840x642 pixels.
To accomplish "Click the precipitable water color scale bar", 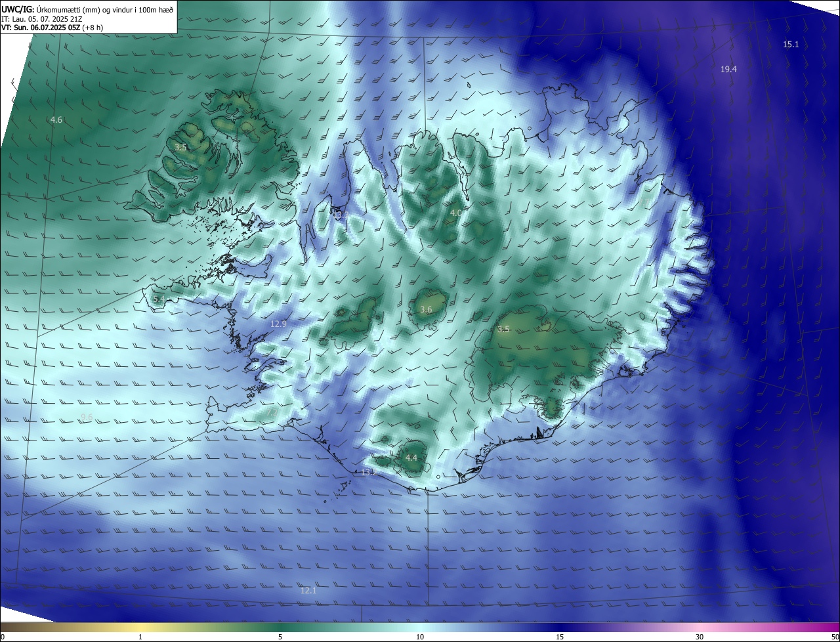I will point(420,627).
